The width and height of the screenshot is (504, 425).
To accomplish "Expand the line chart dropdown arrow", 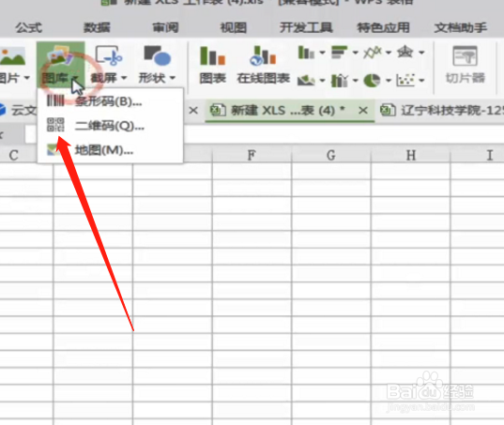I will point(389,53).
